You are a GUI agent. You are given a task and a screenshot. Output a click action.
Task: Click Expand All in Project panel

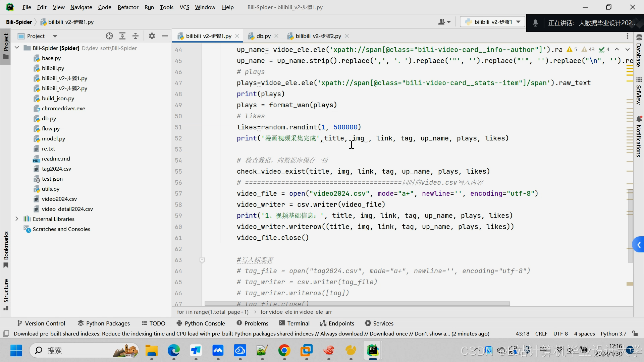click(122, 36)
